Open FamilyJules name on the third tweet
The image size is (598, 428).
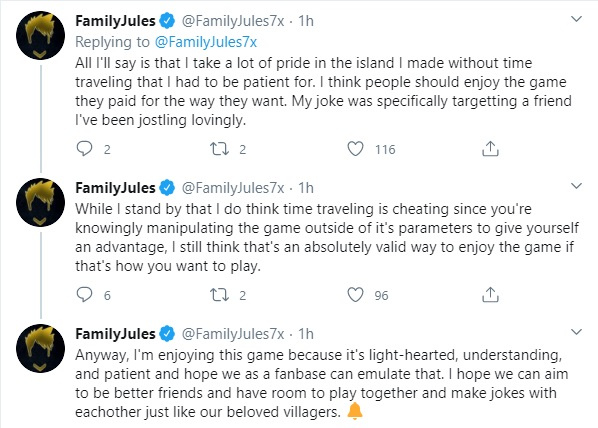[115, 334]
